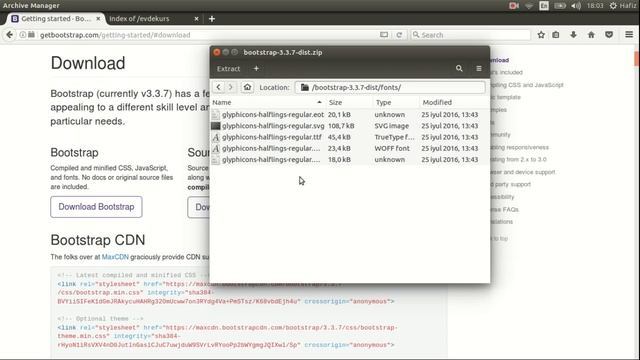Close the bootstrap-3.3.7-dist.zip window
The image size is (640, 360).
click(x=217, y=52)
